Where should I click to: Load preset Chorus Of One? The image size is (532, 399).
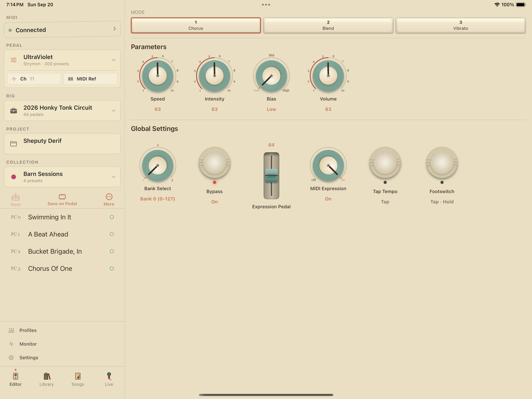[x=62, y=268]
